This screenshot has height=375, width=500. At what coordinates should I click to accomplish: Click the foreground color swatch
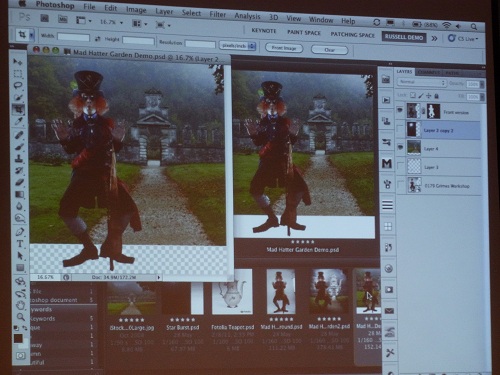point(18,339)
